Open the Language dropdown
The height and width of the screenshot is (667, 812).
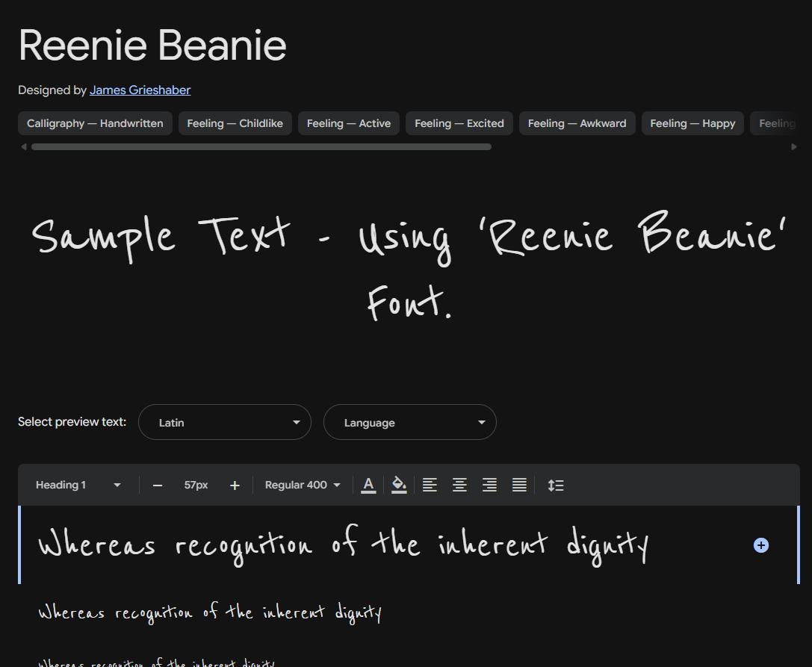[410, 422]
